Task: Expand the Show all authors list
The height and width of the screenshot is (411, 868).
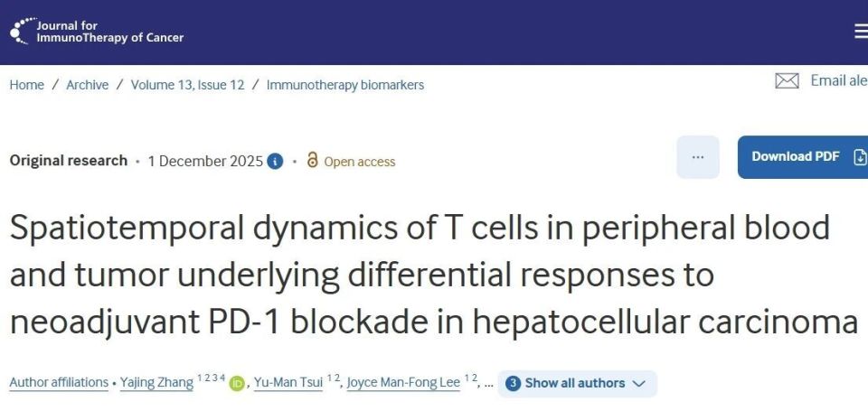Action: point(574,383)
